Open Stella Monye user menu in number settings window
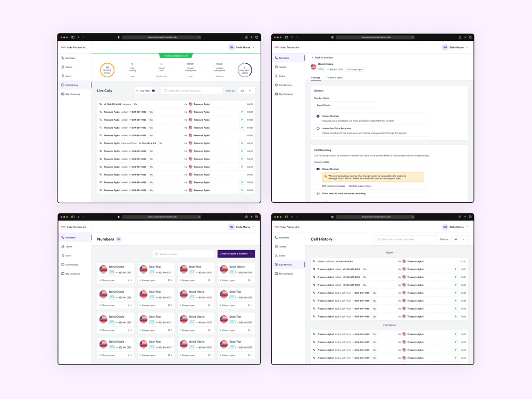The height and width of the screenshot is (399, 532). tap(455, 47)
